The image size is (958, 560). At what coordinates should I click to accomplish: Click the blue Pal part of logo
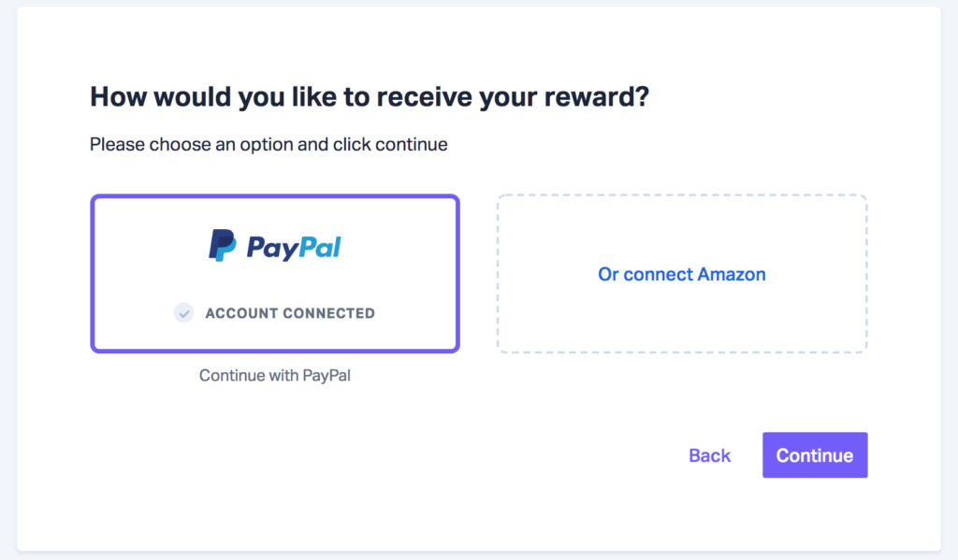319,247
